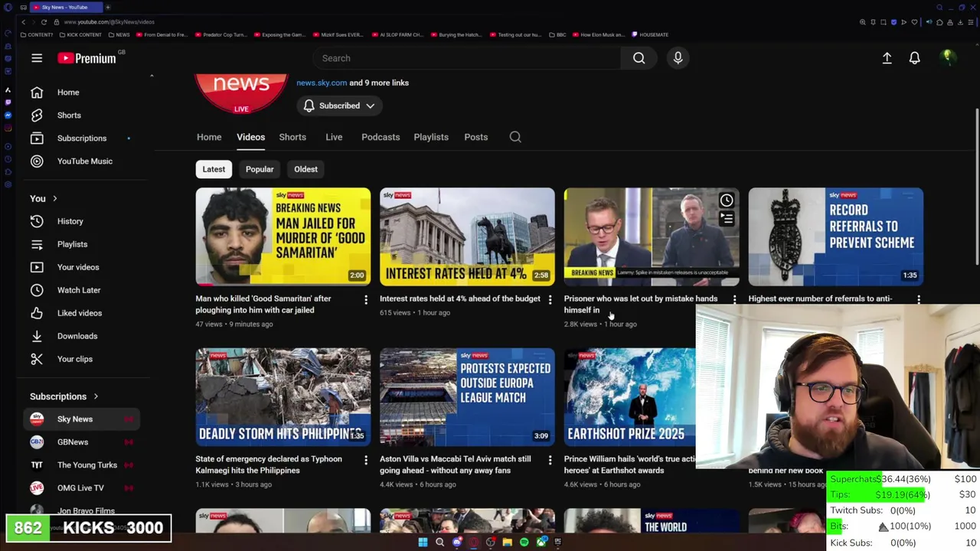The height and width of the screenshot is (551, 980).
Task: Start voice search with the microphone icon
Action: click(x=678, y=58)
